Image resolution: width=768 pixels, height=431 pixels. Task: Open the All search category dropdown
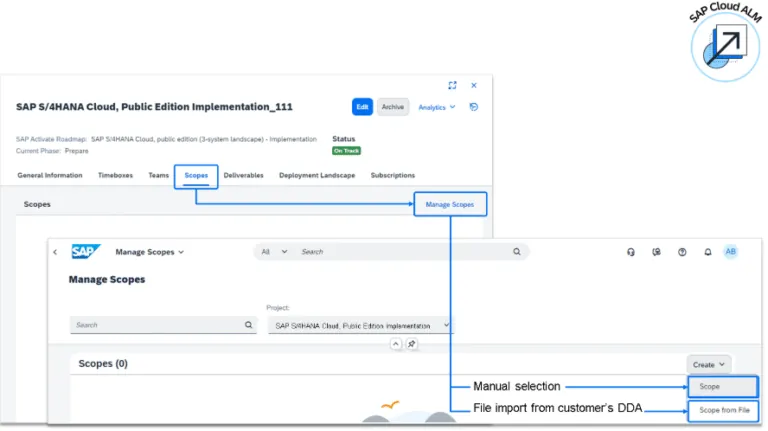274,252
